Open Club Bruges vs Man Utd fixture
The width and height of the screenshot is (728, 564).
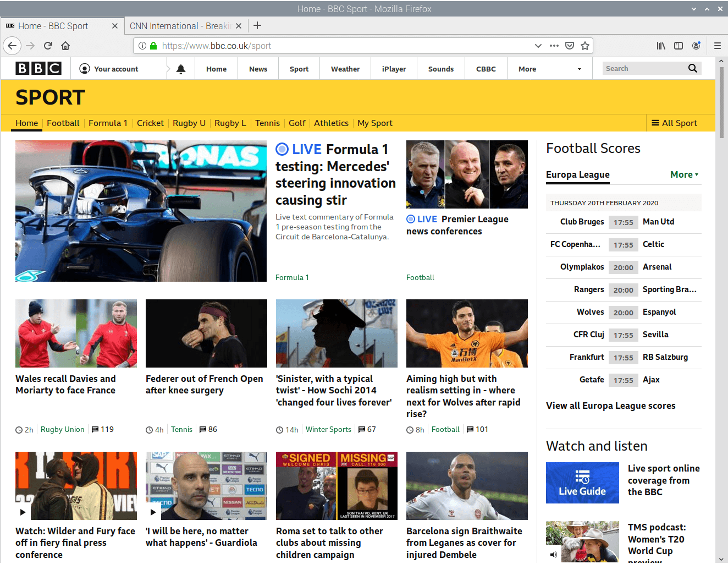624,222
